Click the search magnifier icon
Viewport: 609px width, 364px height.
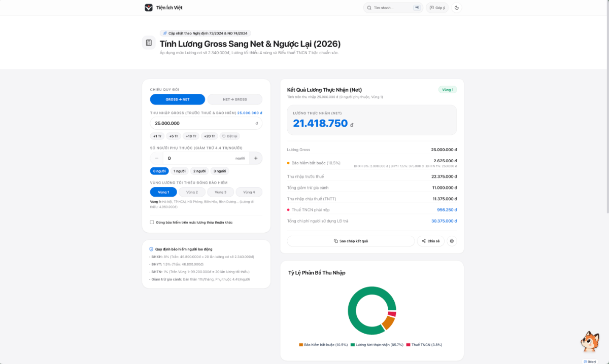[369, 8]
